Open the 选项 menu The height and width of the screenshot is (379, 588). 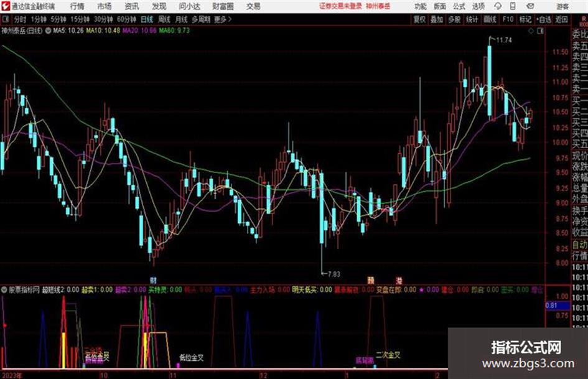478,6
